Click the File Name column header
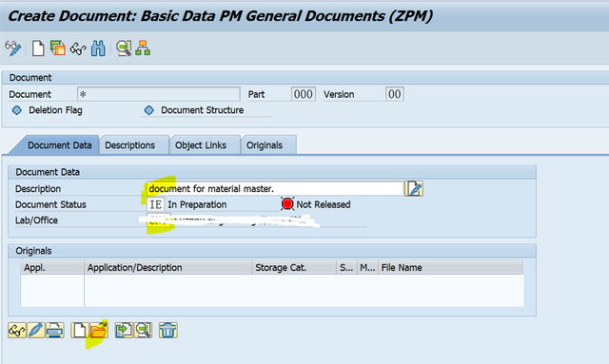 (x=451, y=267)
